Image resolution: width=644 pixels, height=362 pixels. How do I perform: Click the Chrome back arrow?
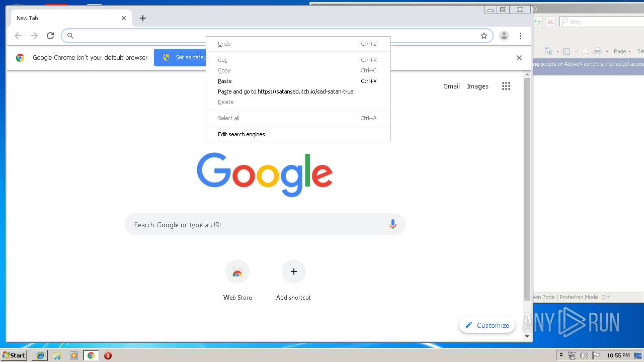(18, 36)
